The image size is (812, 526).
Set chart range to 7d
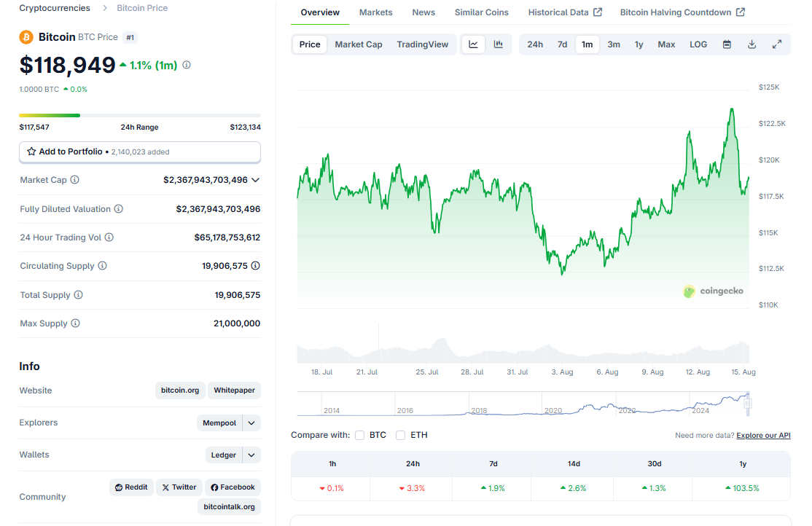coord(563,44)
